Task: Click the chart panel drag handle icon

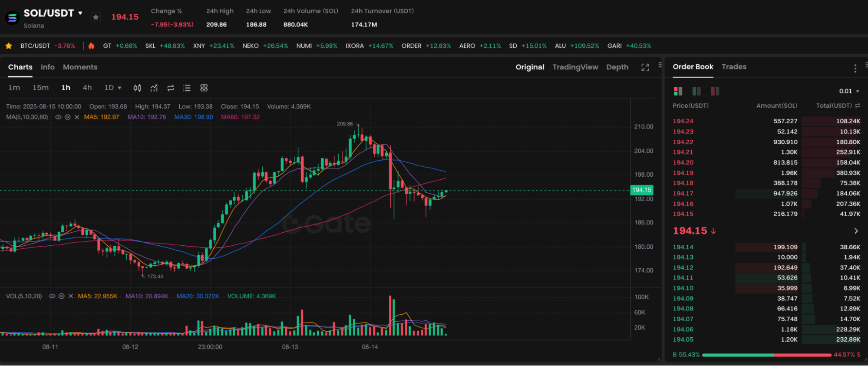Action: tap(660, 65)
